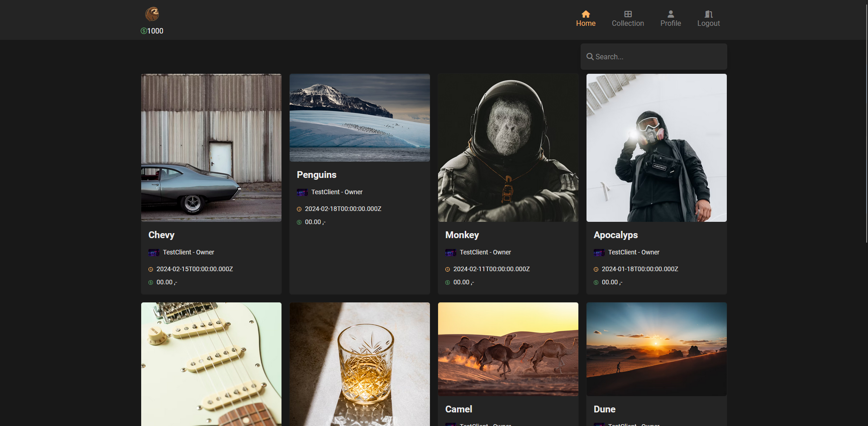
Task: Open the Camel desert image
Action: point(508,349)
